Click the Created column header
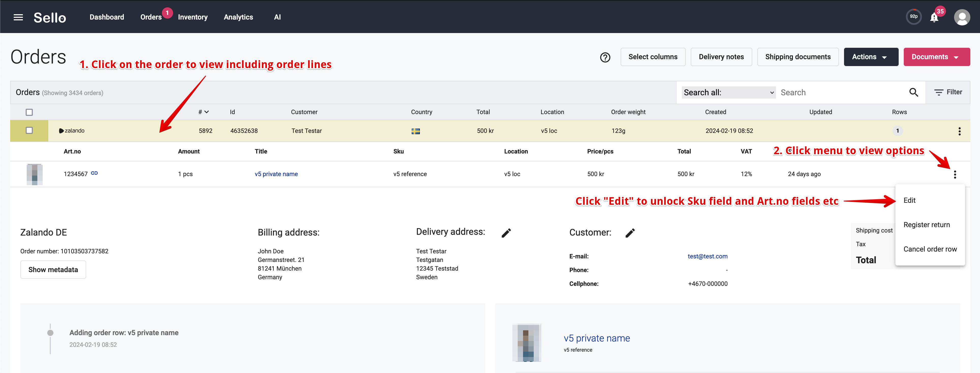 [x=715, y=112]
